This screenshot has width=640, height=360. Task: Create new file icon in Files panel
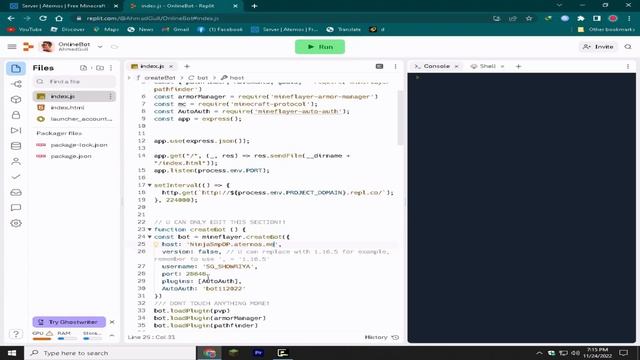tap(84, 68)
